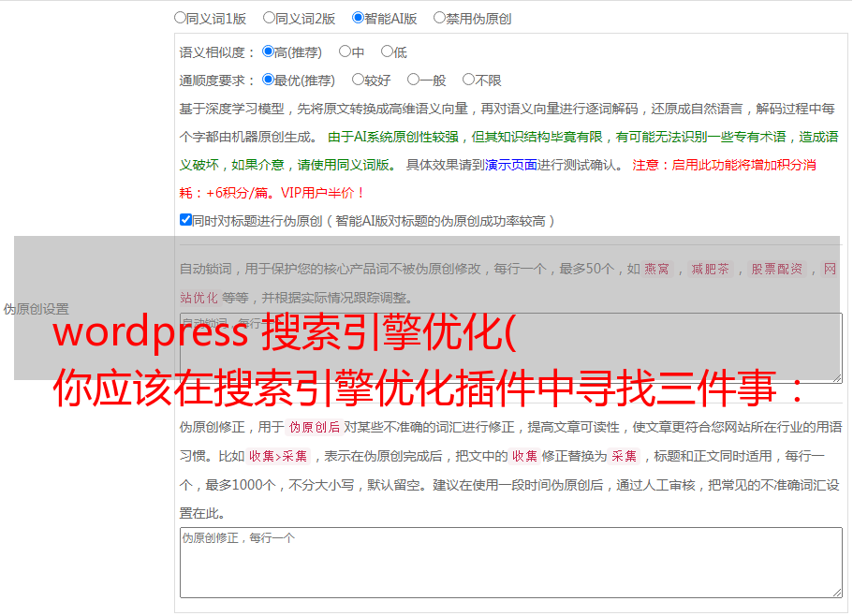Click the 通顺度要求 label

pyautogui.click(x=216, y=81)
